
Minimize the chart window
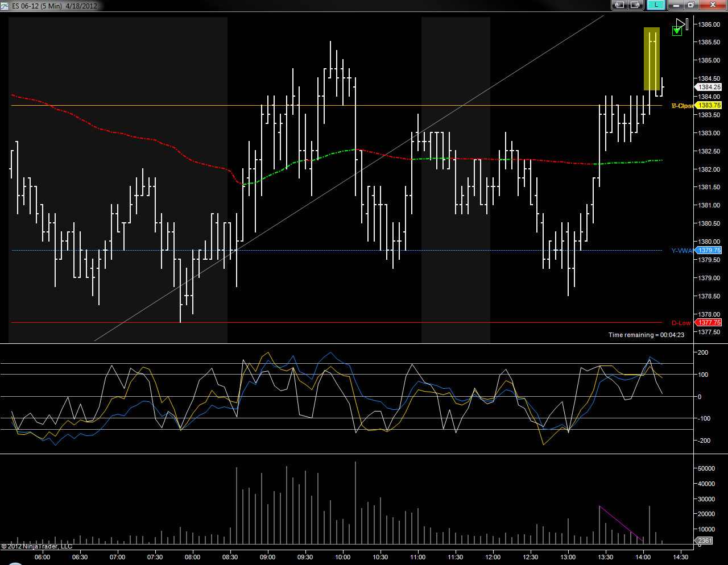point(676,5)
